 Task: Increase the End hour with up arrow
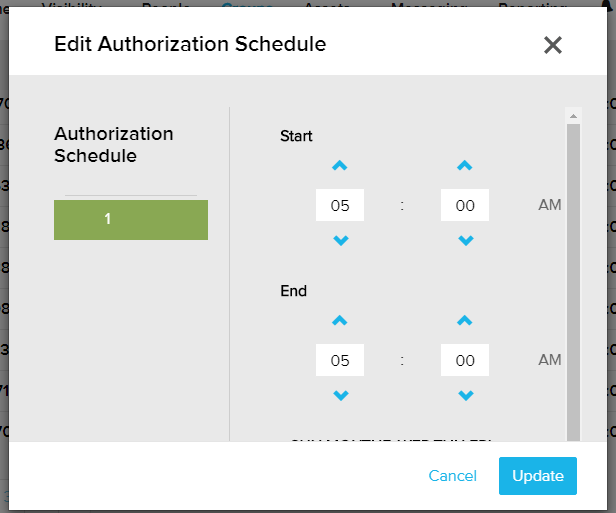click(340, 321)
